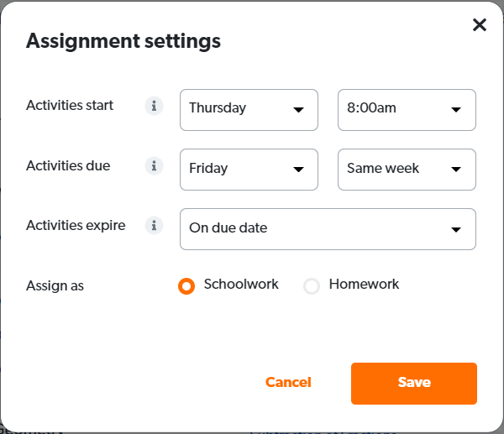The image size is (504, 434).
Task: Open the On due date dropdown
Action: 328,229
